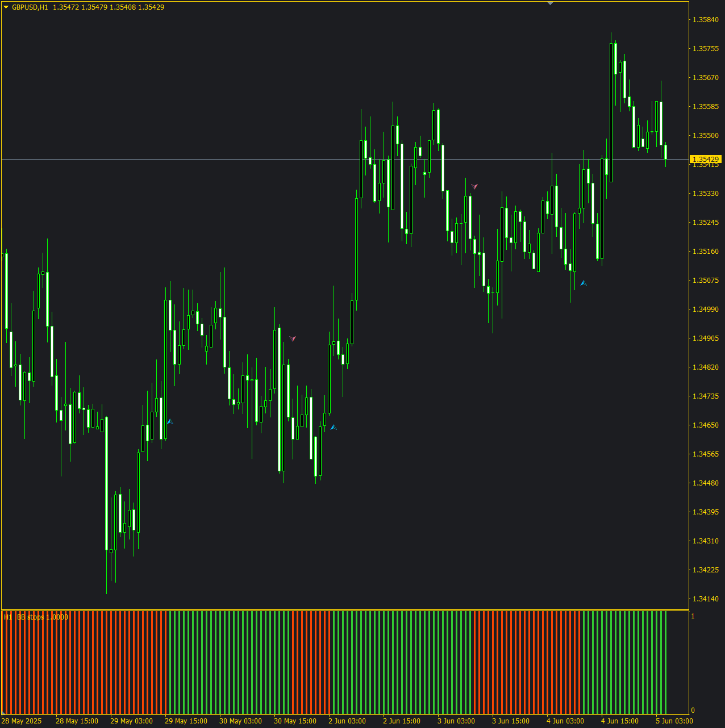
Task: Click the grey chart shift marker at top
Action: (x=550, y=3)
